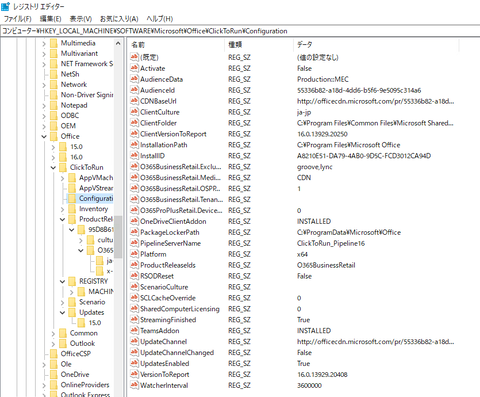The image size is (480, 397).
Task: Open the 編集(E) menu
Action: (x=50, y=19)
